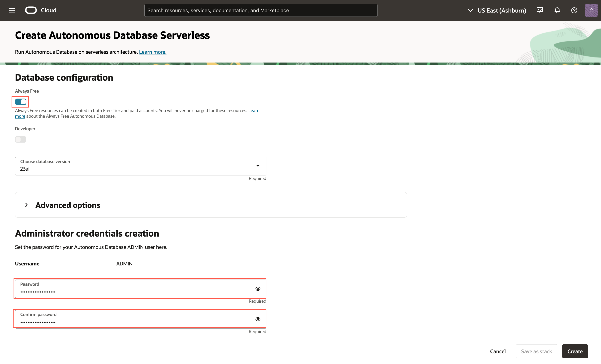Cancel database creation
Image resolution: width=601 pixels, height=364 pixels.
[498, 351]
